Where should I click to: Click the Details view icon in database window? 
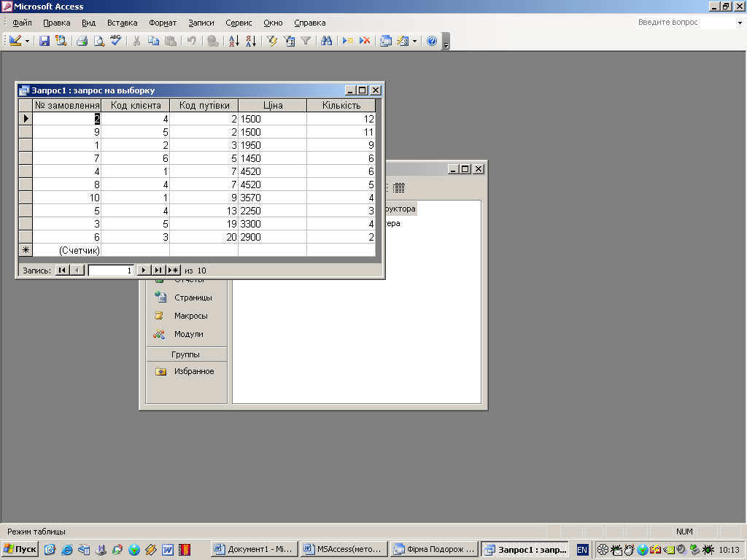(399, 187)
